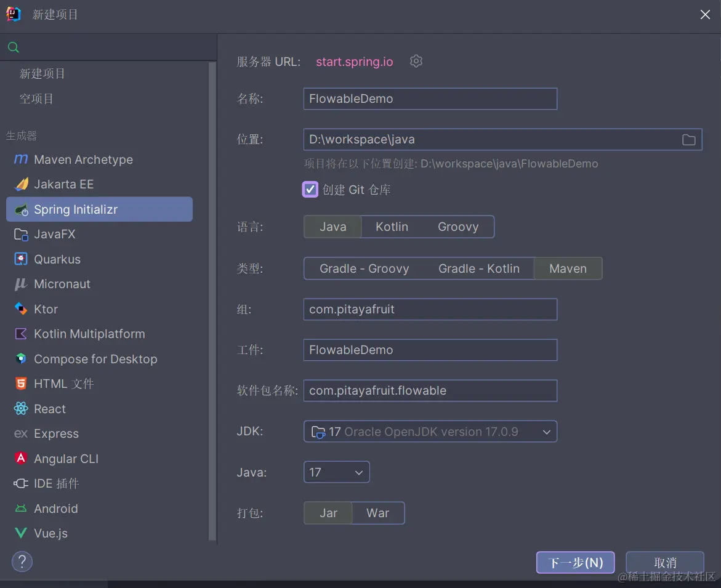Click the 工件 artifact field FlowableDemo
Viewport: 721px width, 588px height.
pyautogui.click(x=430, y=350)
